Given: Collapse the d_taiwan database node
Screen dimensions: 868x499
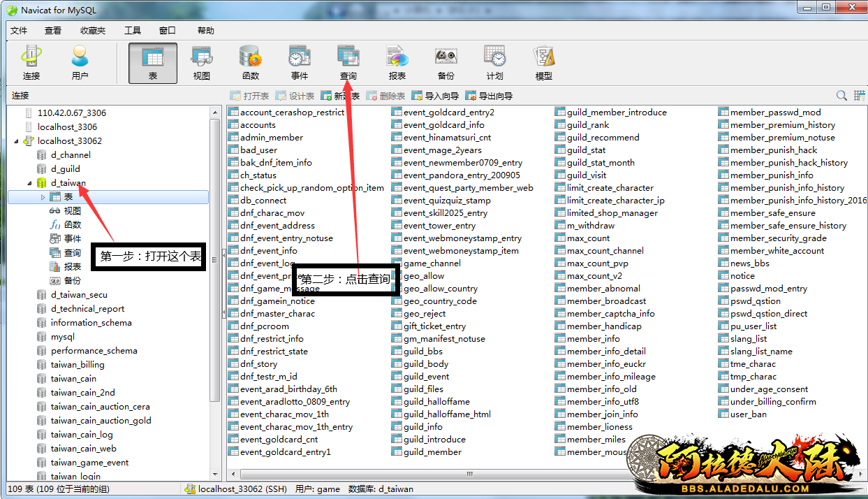Looking at the screenshot, I should (x=30, y=183).
